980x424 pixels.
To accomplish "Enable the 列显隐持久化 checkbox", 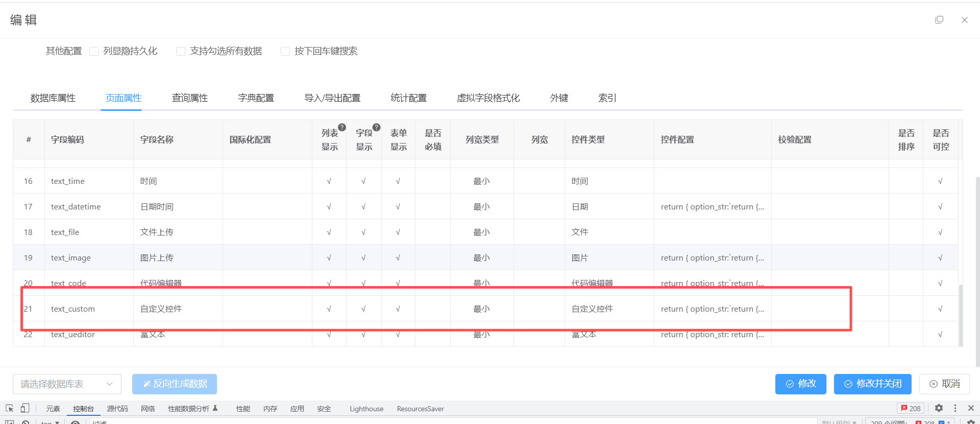I will tap(94, 51).
